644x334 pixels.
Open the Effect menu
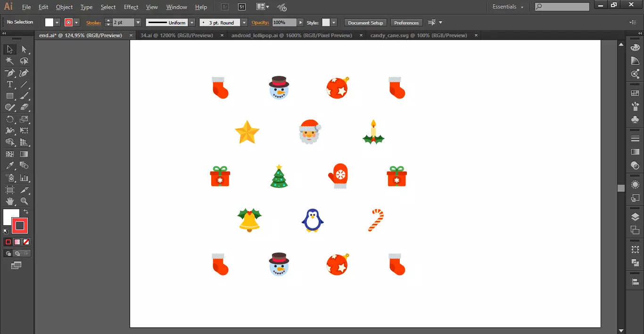tap(131, 7)
